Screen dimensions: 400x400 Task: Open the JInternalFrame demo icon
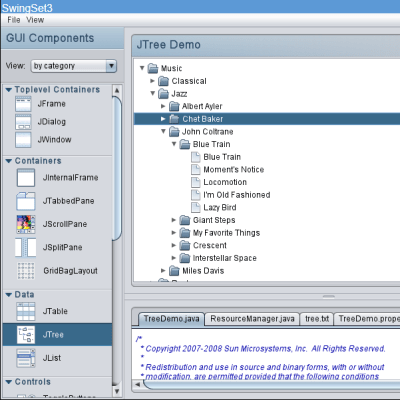point(26,178)
